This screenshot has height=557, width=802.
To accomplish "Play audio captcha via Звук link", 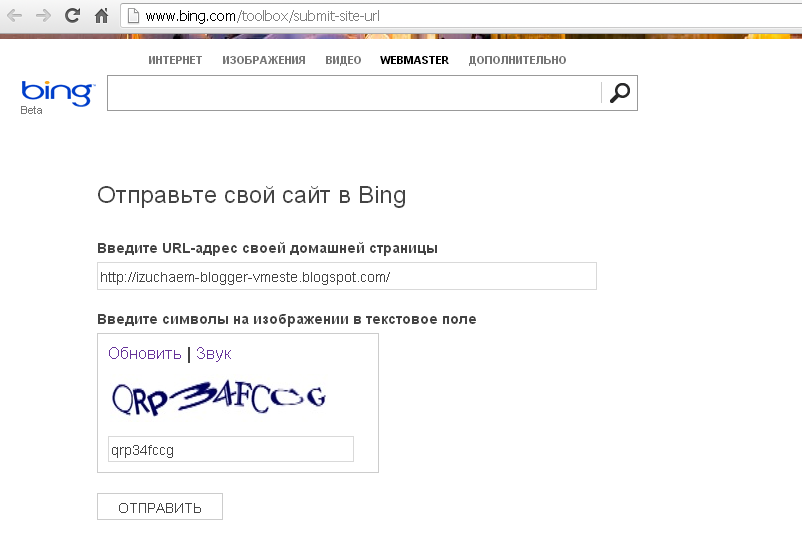I will click(213, 353).
